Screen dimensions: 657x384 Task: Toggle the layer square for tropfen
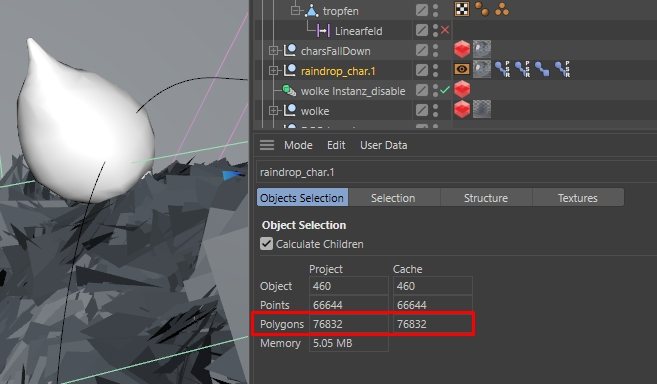click(x=422, y=10)
